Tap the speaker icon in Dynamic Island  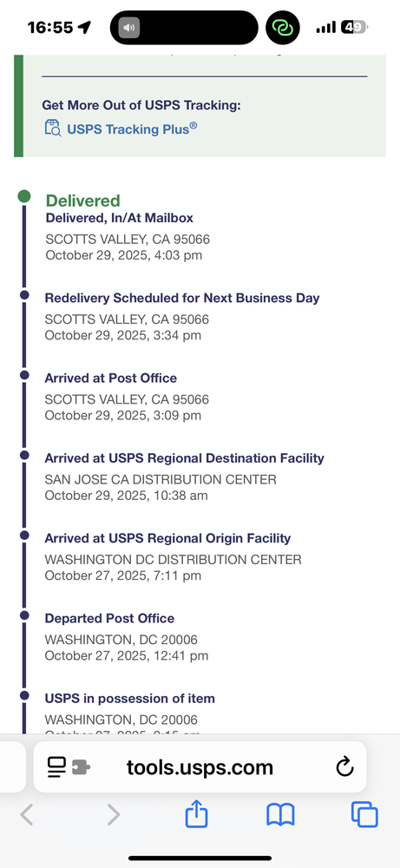129,28
